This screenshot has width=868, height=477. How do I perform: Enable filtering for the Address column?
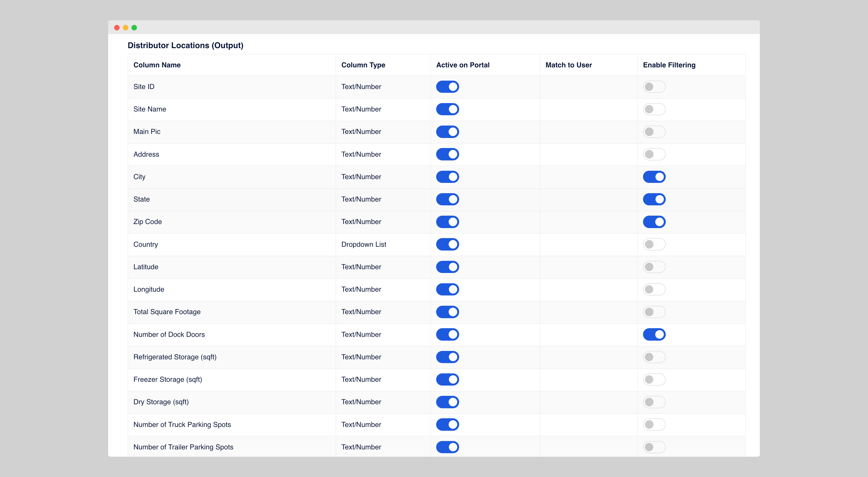click(x=654, y=154)
